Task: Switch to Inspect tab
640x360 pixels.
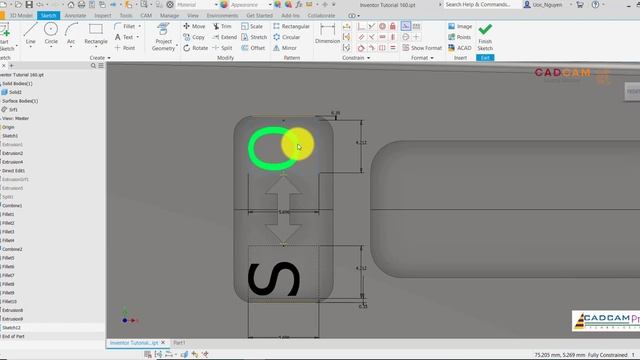Action: (x=103, y=16)
